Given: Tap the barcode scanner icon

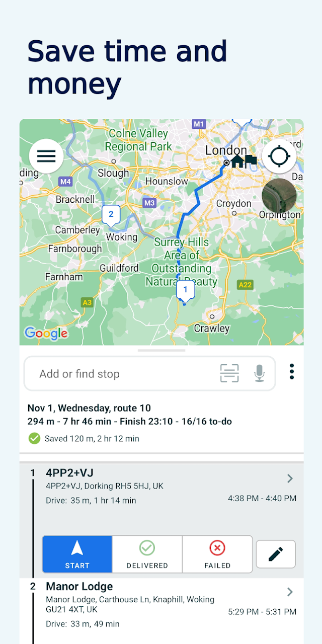Looking at the screenshot, I should pos(229,373).
